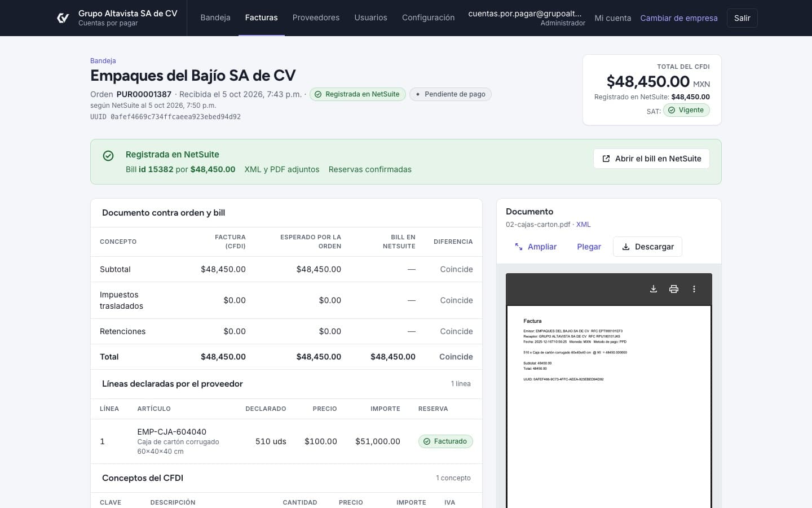This screenshot has height=508, width=812.
Task: Click article code EMP-CJA-604040
Action: point(172,432)
